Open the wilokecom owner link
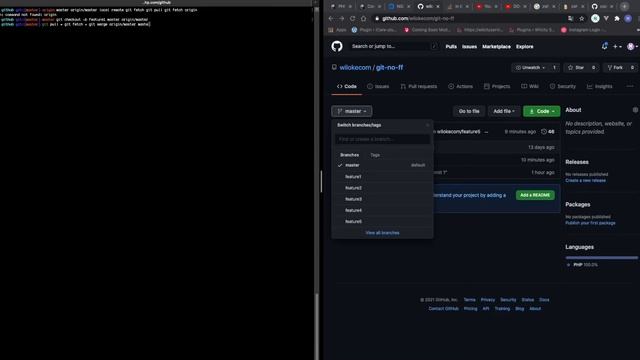 pos(355,67)
